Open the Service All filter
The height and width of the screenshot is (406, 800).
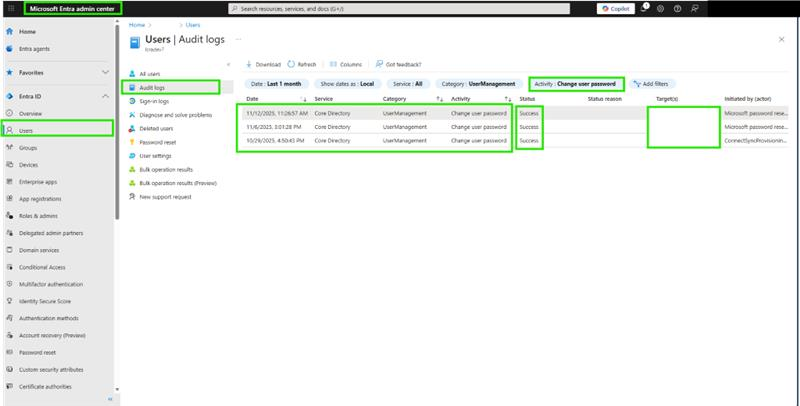point(408,84)
